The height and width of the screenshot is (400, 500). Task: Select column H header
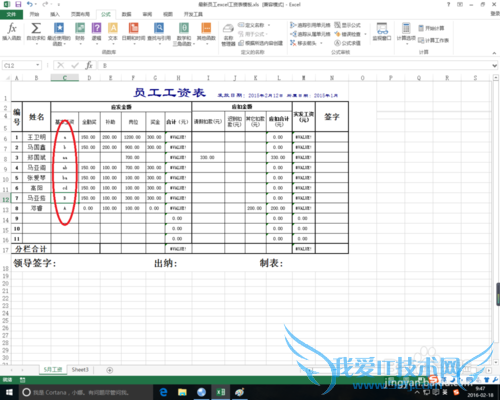tap(178, 78)
